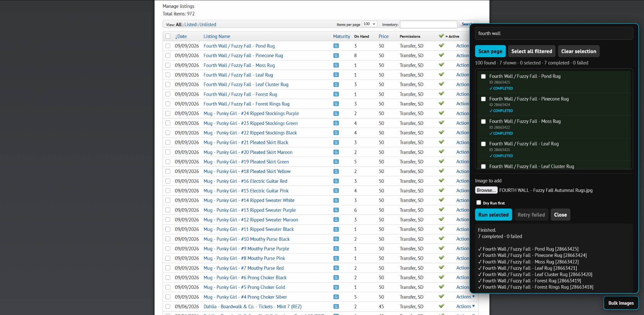Screen dimensions: 644x315
Task: Check Pinecone Rug in Bulk Images panel
Action: (x=483, y=99)
